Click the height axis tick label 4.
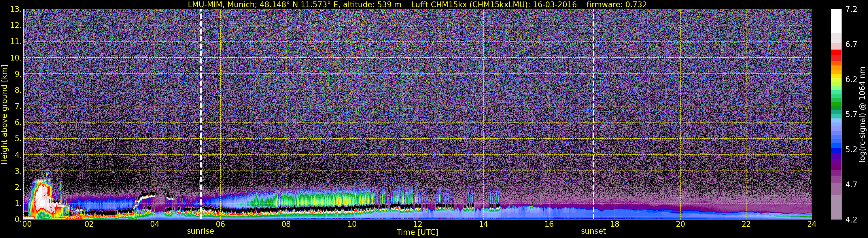Viewport: 868px width, 238px height. tap(18, 155)
